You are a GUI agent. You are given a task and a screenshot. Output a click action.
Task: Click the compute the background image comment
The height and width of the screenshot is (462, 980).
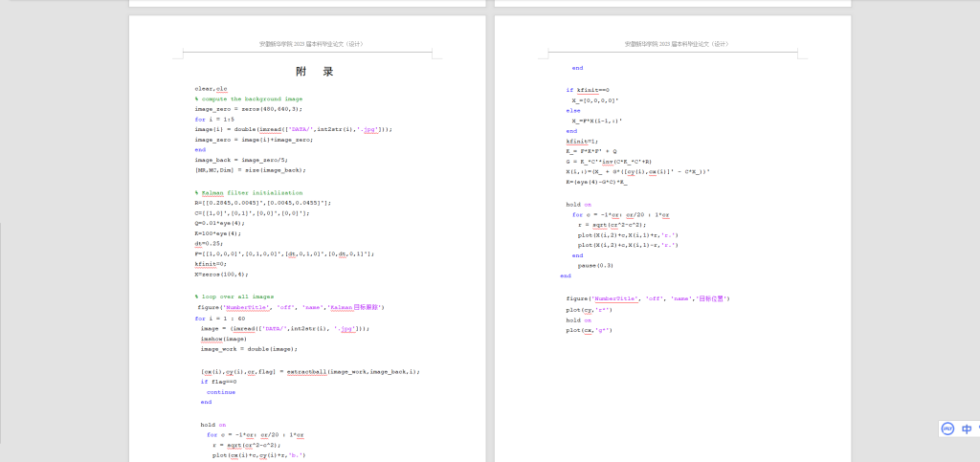251,99
